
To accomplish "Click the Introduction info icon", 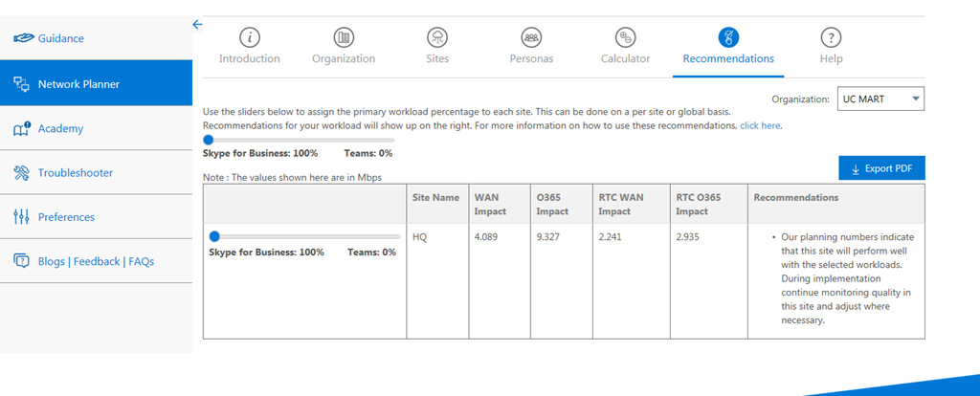I will click(x=249, y=37).
